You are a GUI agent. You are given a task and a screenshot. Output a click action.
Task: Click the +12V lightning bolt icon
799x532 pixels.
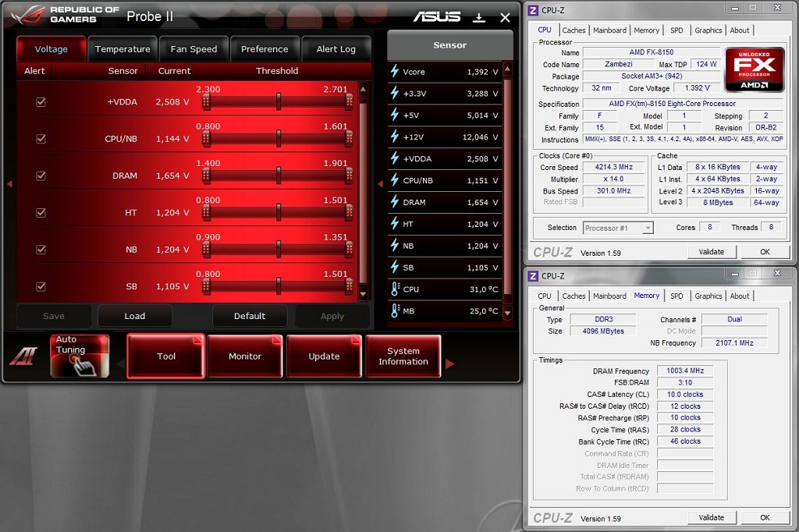coord(394,137)
